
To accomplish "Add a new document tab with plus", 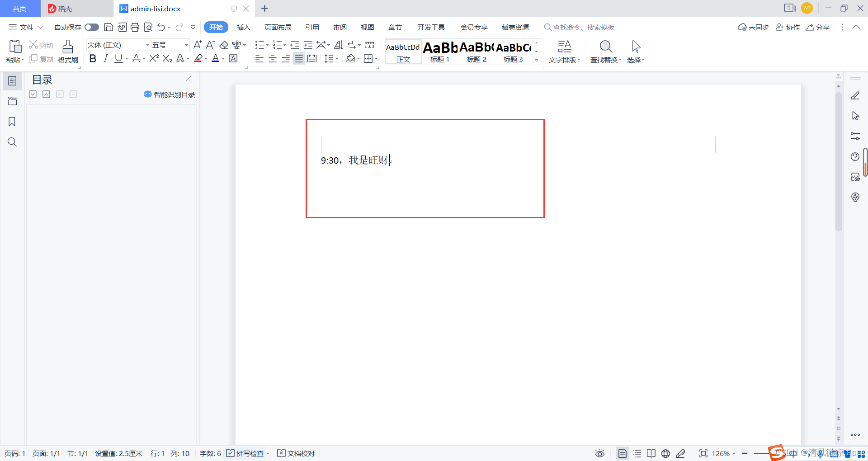I will (264, 9).
